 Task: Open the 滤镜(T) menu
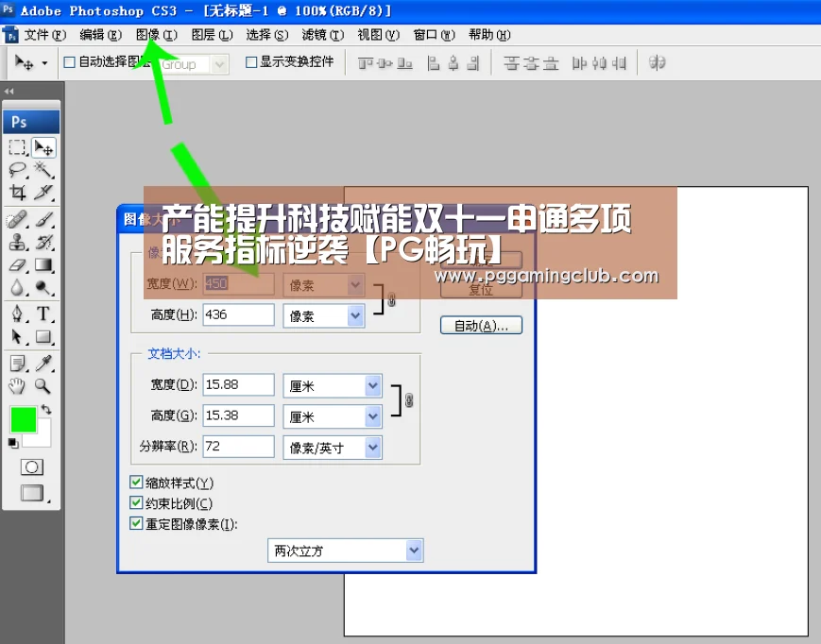pyautogui.click(x=323, y=35)
